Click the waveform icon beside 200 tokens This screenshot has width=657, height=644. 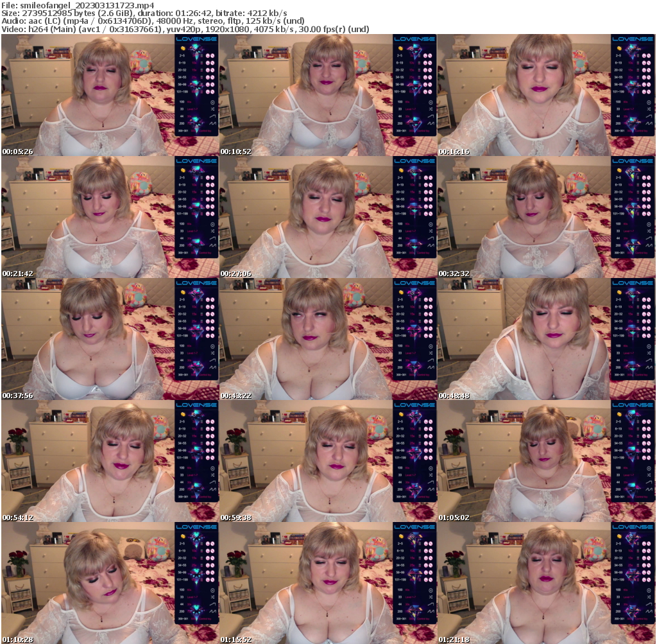click(212, 123)
